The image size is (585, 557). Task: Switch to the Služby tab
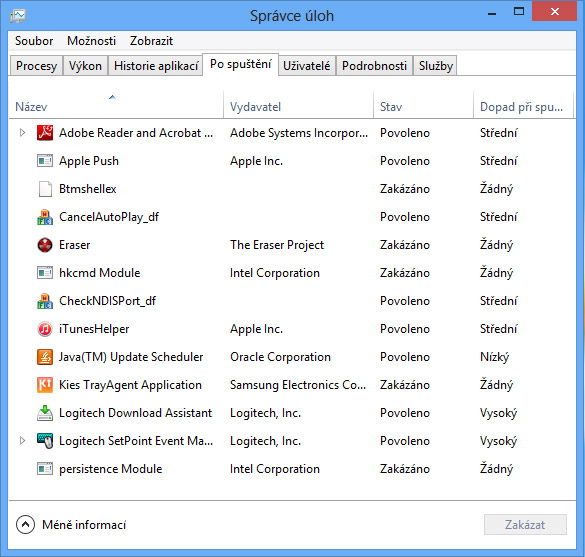435,66
